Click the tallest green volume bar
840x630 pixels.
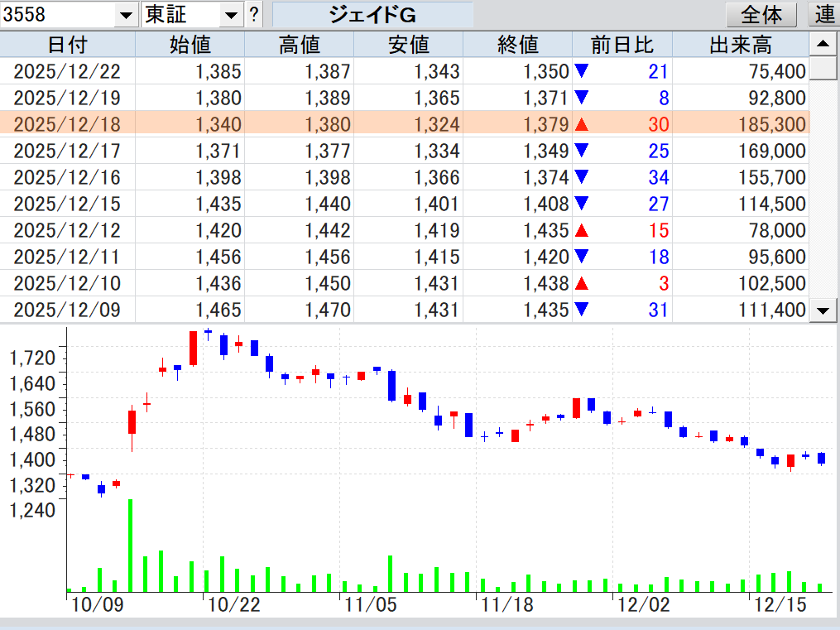click(131, 545)
